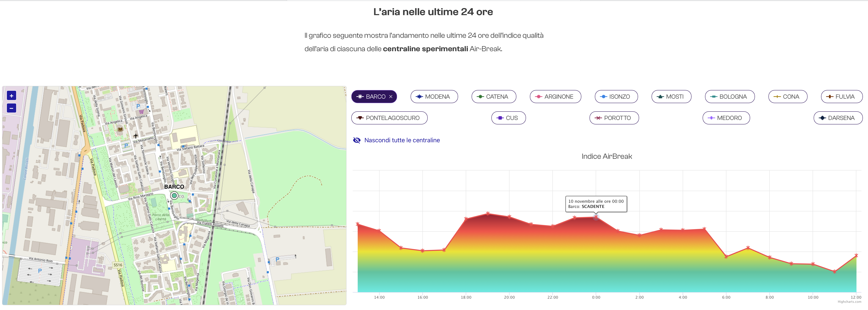
Task: Zoom out on the map
Action: 11,108
